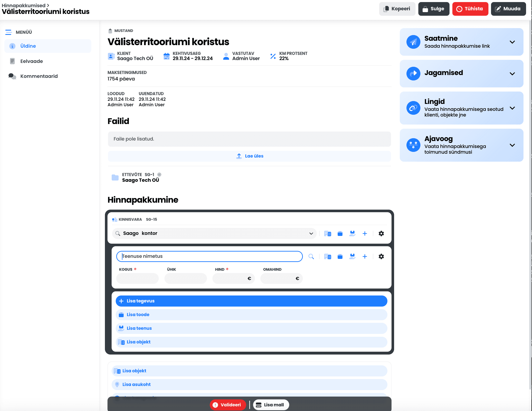Click the Saatmine paper plane icon
Viewport: 532px width, 411px height.
pos(413,42)
